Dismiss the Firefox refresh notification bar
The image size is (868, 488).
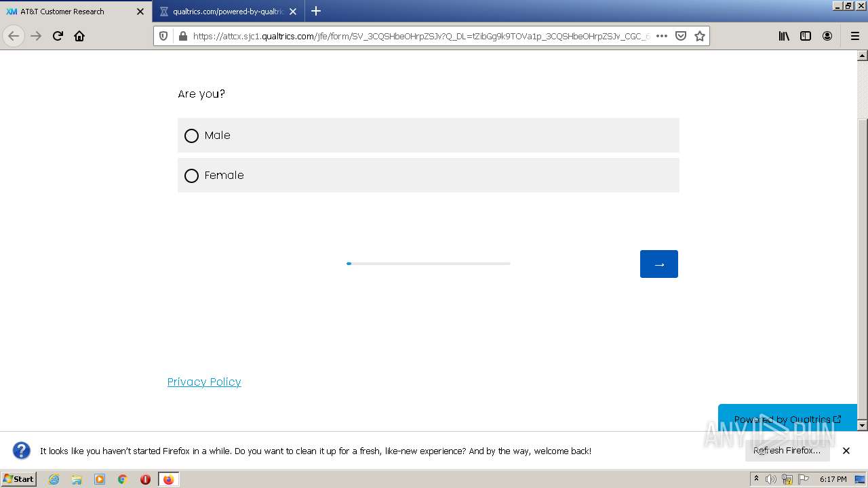pos(846,451)
